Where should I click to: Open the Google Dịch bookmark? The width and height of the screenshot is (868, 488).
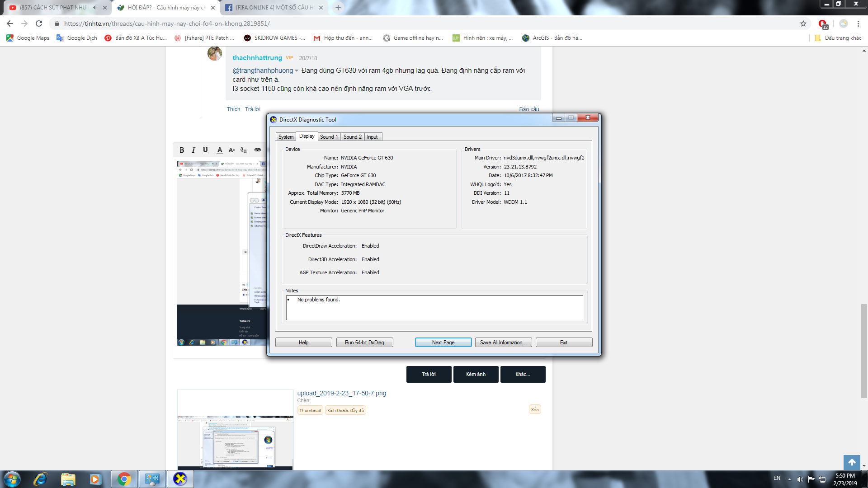click(77, 38)
